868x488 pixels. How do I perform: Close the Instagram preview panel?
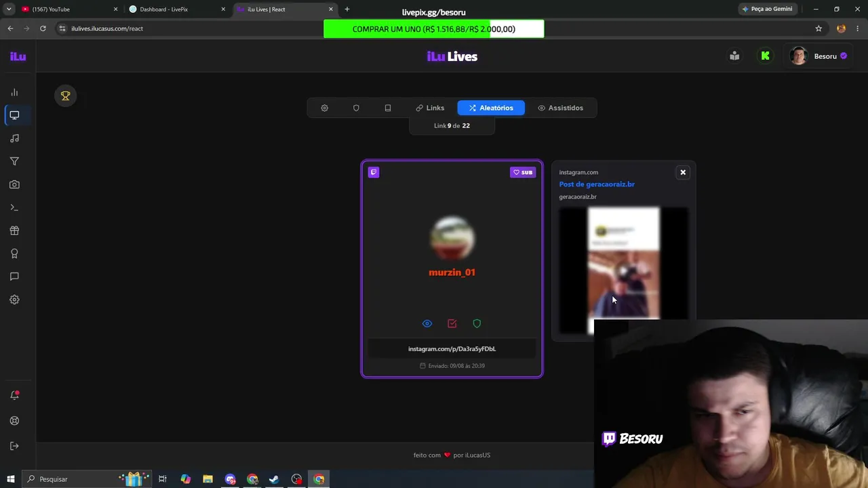[x=683, y=172]
